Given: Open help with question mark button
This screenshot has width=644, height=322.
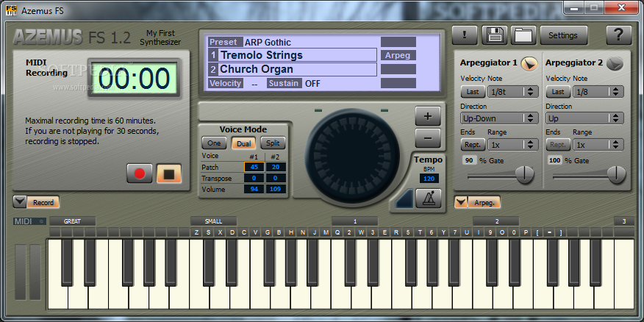Looking at the screenshot, I should pyautogui.click(x=618, y=35).
